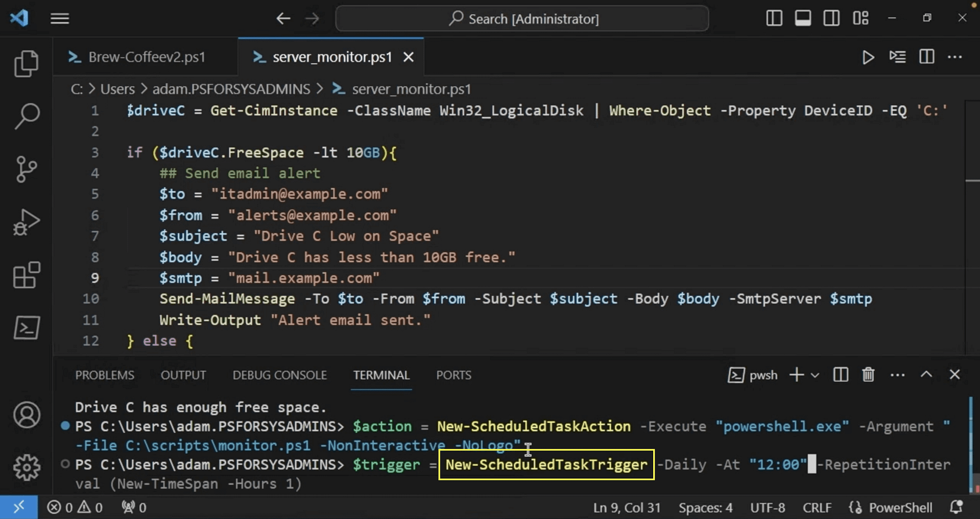Screen dimensions: 980x519
Task: Open the new terminal launch profile dropdown
Action: pos(815,375)
